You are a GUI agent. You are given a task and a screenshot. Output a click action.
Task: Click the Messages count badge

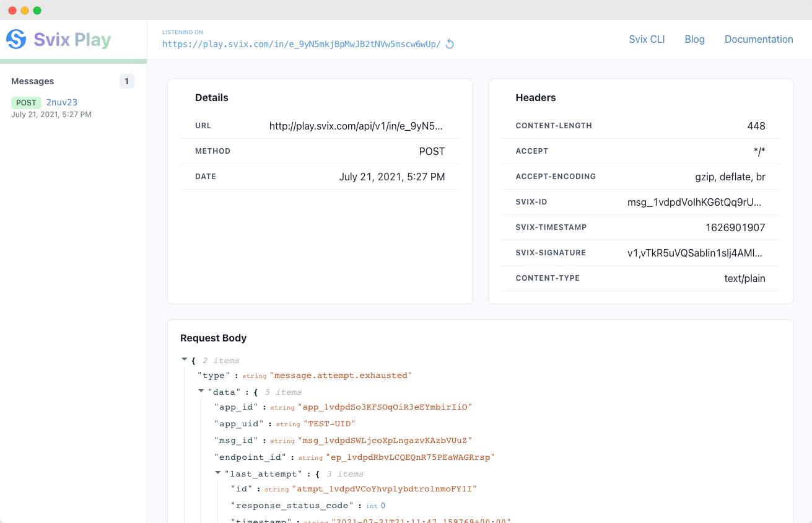point(126,81)
